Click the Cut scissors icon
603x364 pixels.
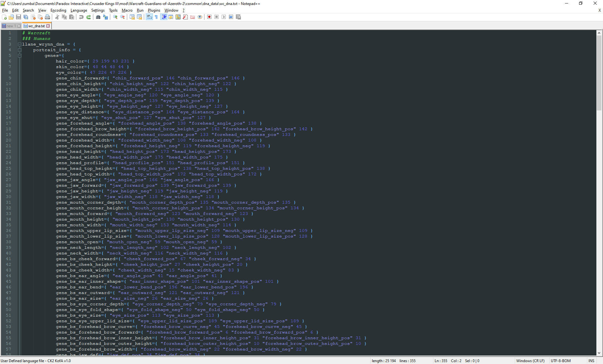57,17
